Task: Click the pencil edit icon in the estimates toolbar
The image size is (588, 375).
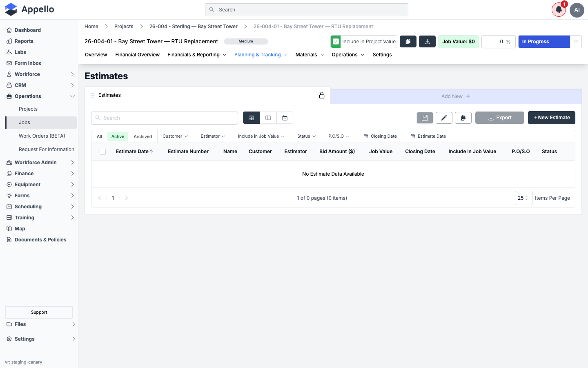Action: click(x=444, y=118)
